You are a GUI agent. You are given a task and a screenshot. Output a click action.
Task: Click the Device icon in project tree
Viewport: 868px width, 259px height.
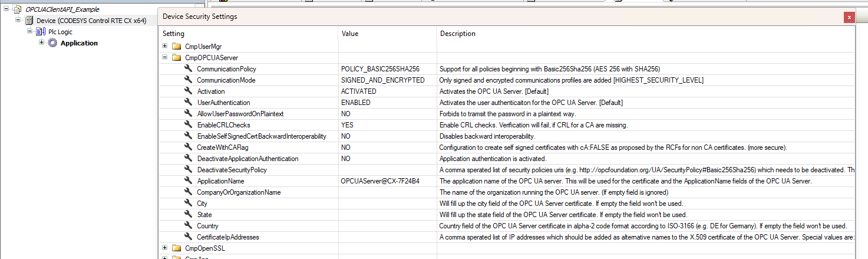point(29,21)
